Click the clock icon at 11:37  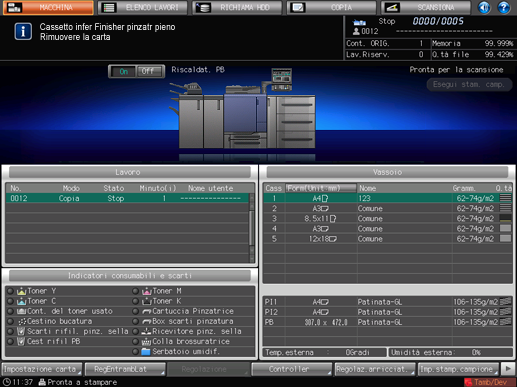point(7,382)
